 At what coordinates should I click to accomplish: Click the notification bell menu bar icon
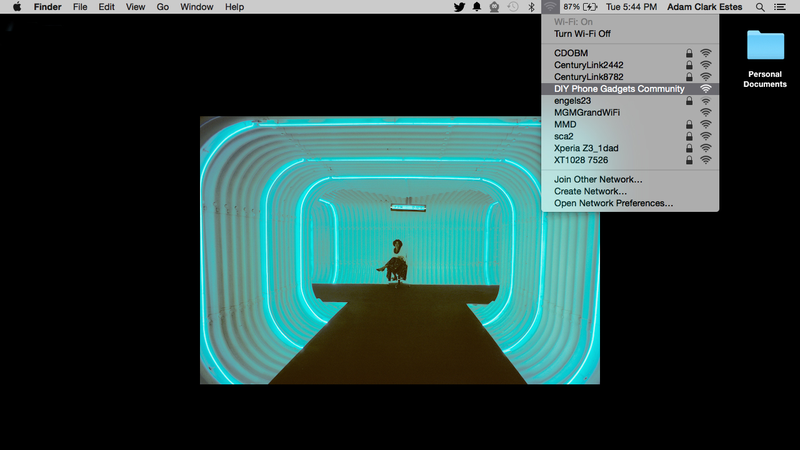(477, 7)
